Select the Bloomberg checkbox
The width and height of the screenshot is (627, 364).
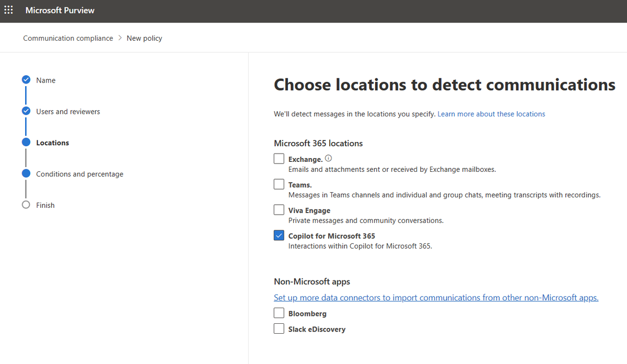(279, 313)
